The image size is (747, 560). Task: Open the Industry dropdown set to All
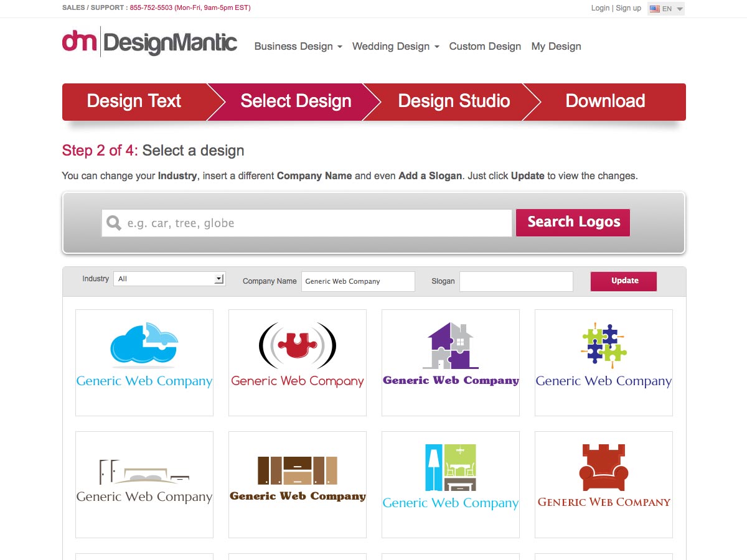pos(169,278)
